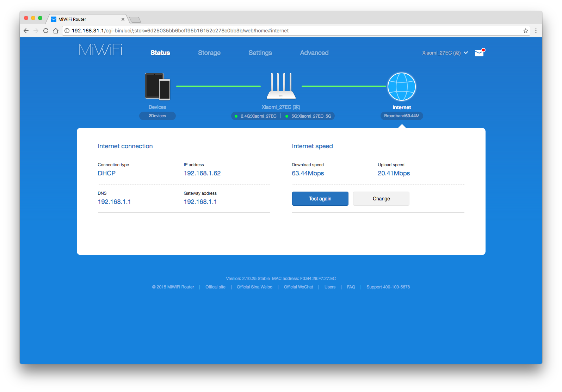Click the © 2015 MiWiFi Router text
The height and width of the screenshot is (392, 562).
pyautogui.click(x=173, y=287)
